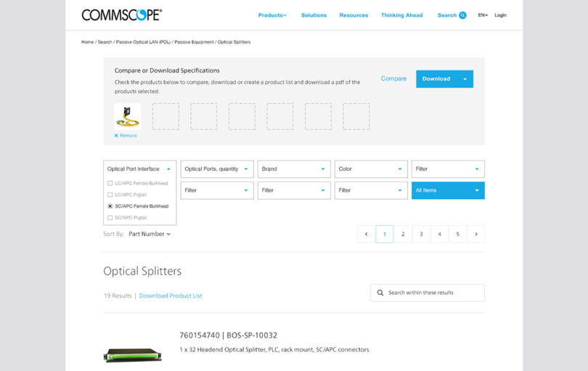This screenshot has height=371, width=588.
Task: Open Thinking Ahead menu item
Action: 401,15
